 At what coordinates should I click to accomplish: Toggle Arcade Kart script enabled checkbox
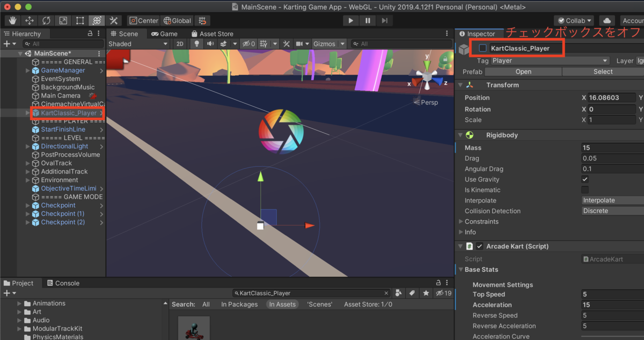[x=480, y=247]
